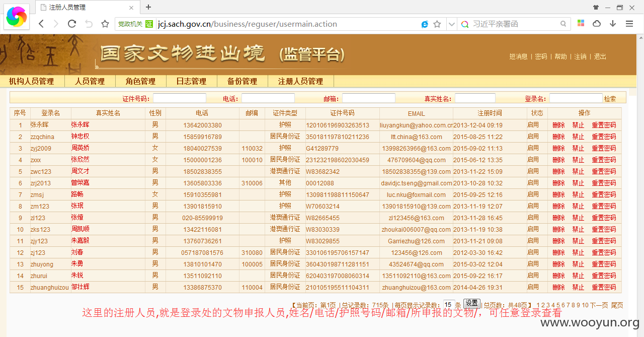Click the search box with 习近平亲署函
Screen dimensions: 644x337
[513, 24]
